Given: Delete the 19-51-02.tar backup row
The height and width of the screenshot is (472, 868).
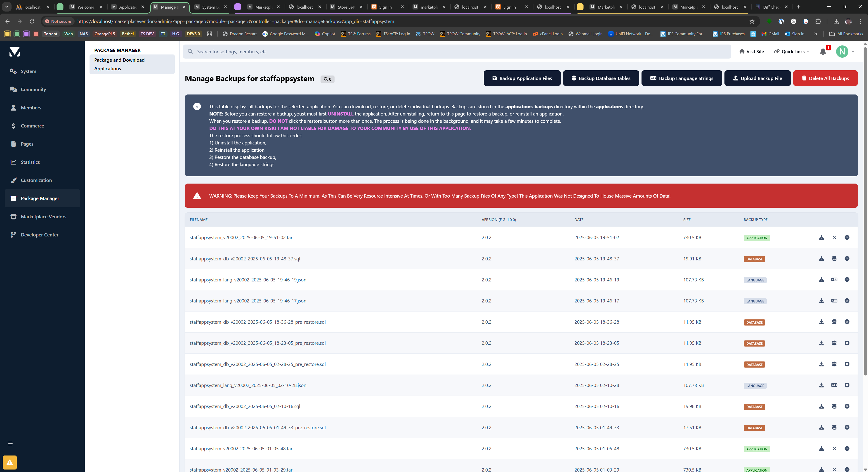Looking at the screenshot, I should click(x=847, y=238).
